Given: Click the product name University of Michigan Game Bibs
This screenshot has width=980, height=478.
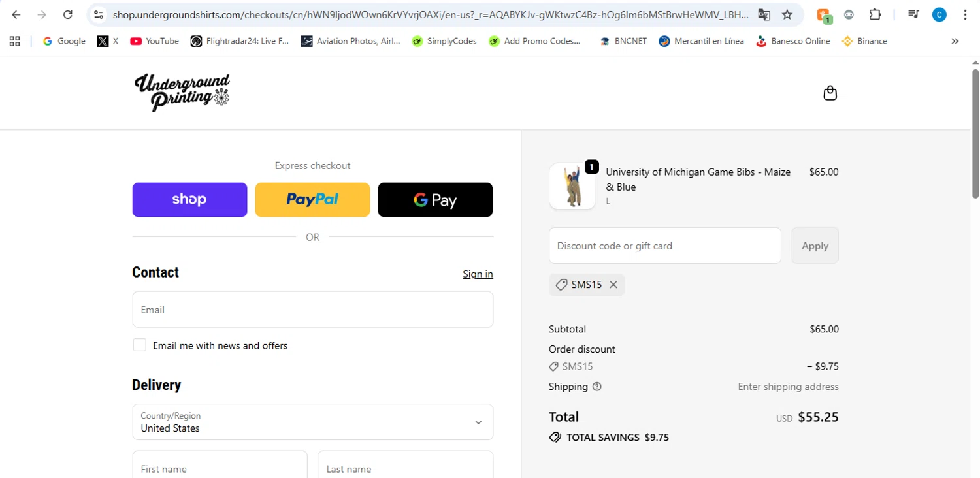Looking at the screenshot, I should coord(698,180).
